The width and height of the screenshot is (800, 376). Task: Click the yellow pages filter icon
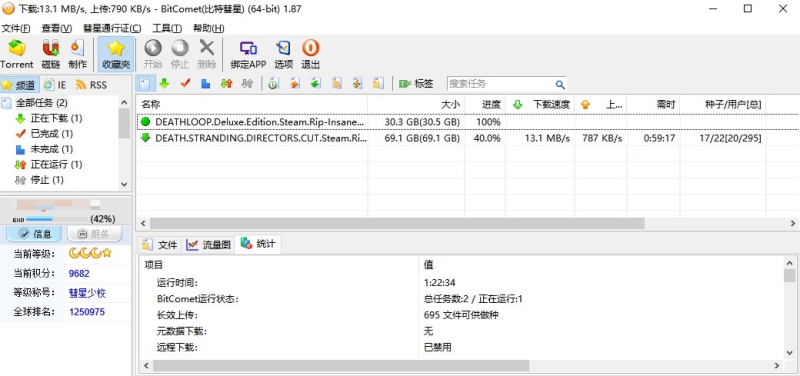click(378, 84)
